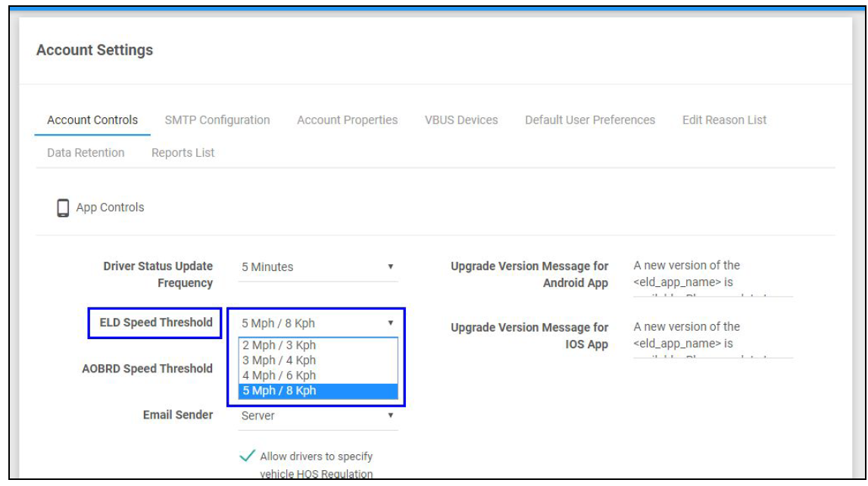Viewport: 868px width, 486px height.
Task: Open the Data Retention tab
Action: [x=86, y=153]
